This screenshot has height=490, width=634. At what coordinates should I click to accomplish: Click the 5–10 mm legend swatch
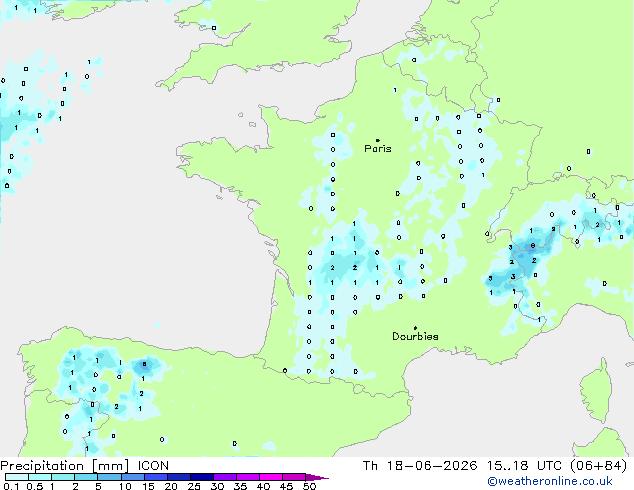(x=109, y=477)
